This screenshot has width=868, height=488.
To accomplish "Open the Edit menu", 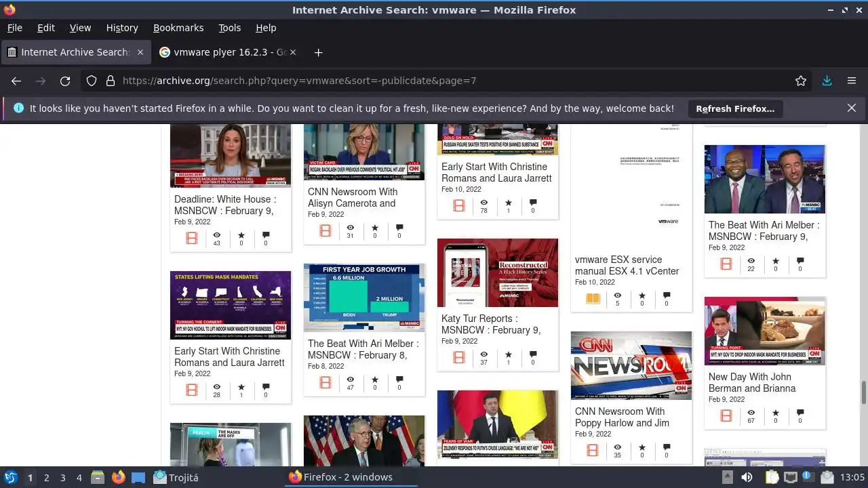I will pyautogui.click(x=46, y=28).
